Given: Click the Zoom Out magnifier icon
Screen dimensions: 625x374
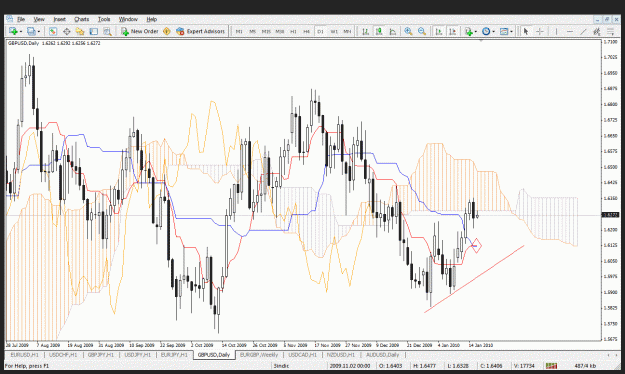Looking at the screenshot, I should [x=422, y=31].
